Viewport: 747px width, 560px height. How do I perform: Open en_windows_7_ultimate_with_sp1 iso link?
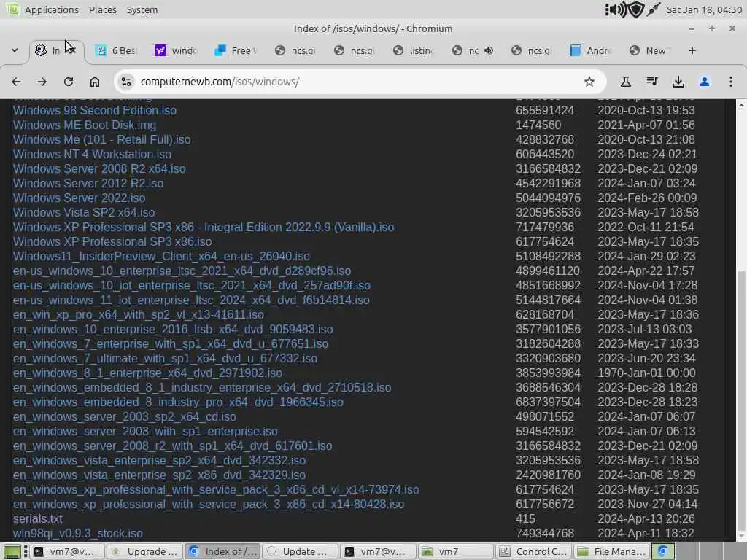pyautogui.click(x=165, y=359)
